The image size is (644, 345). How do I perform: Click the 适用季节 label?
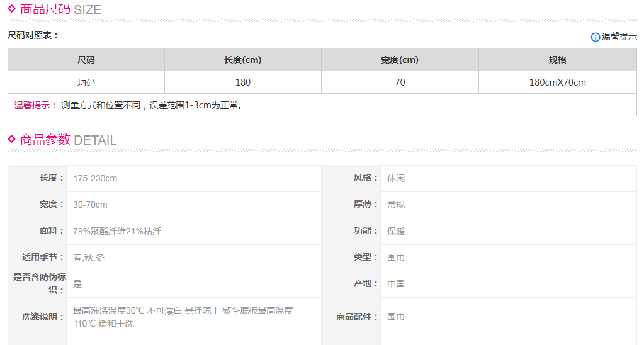[x=43, y=257]
